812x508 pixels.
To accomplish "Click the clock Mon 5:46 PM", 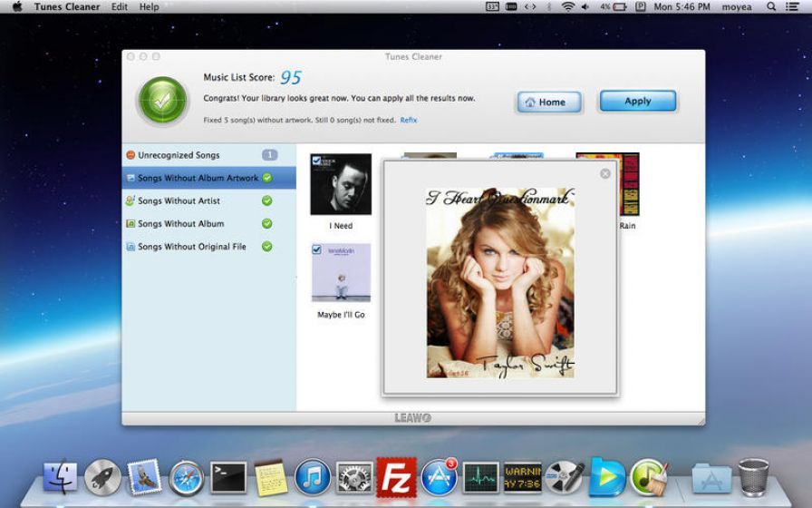I will (682, 6).
